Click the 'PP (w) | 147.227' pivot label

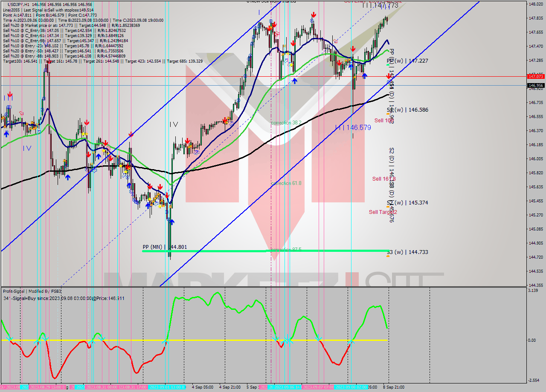[407, 61]
